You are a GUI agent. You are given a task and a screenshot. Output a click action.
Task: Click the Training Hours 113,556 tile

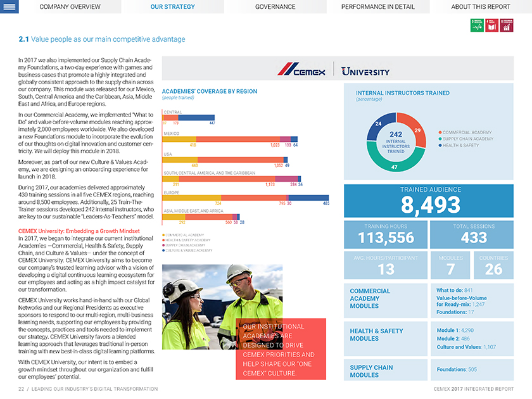386,234
